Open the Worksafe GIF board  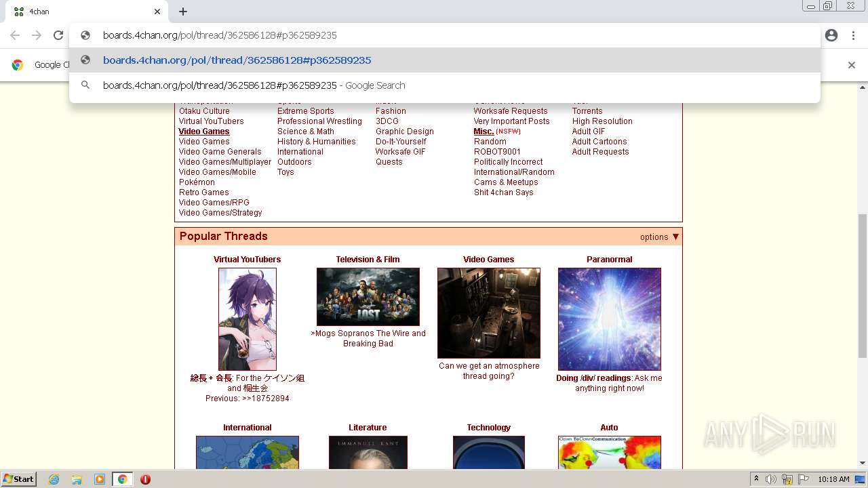tap(401, 152)
